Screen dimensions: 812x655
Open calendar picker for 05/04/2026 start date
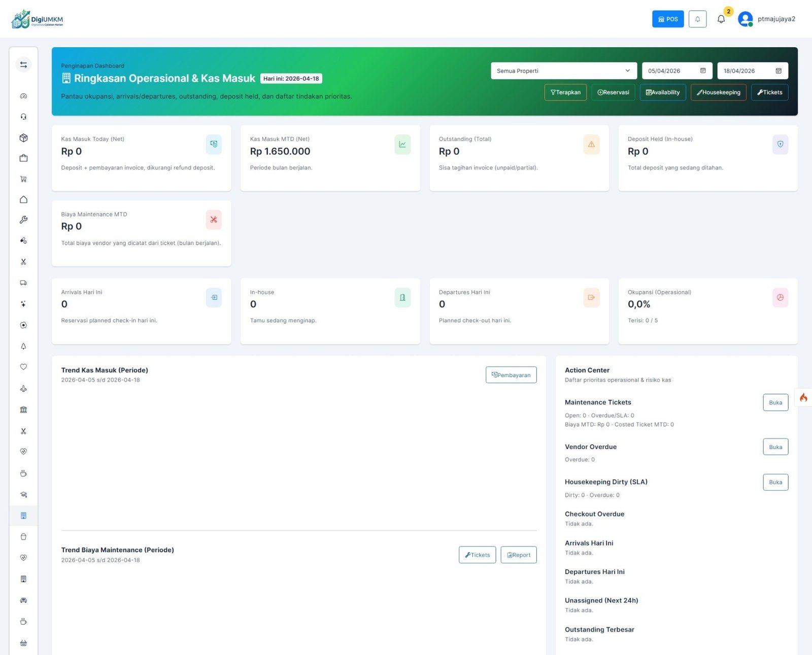pos(703,71)
